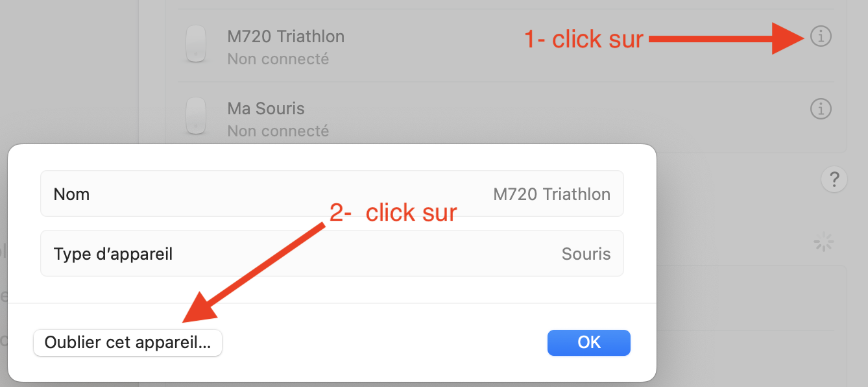Click the Nom label in the dialog
The width and height of the screenshot is (868, 387).
click(71, 194)
